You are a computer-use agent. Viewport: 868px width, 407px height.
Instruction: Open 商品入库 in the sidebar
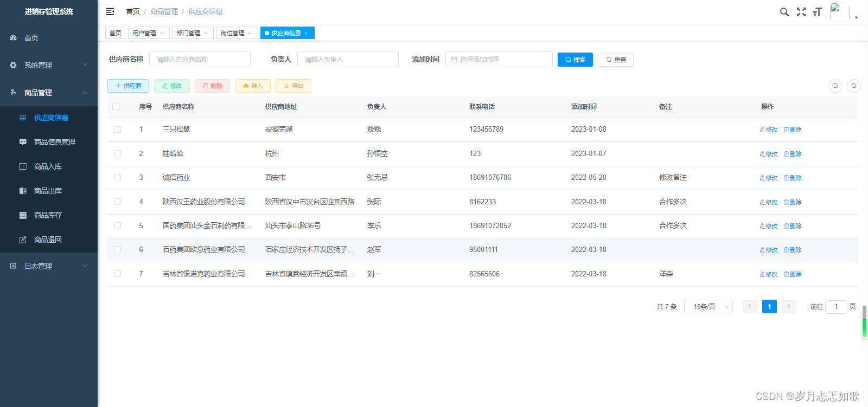49,166
